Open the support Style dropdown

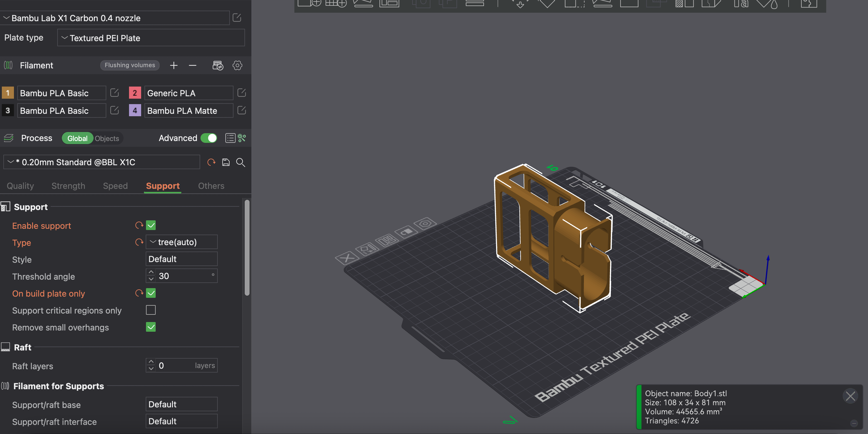[x=182, y=259]
